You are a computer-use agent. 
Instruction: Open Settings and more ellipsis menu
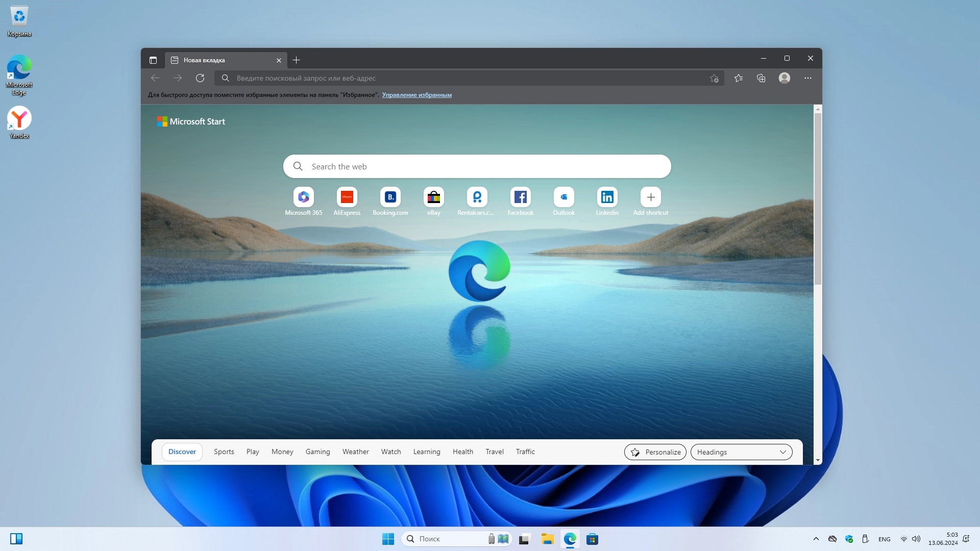[807, 78]
